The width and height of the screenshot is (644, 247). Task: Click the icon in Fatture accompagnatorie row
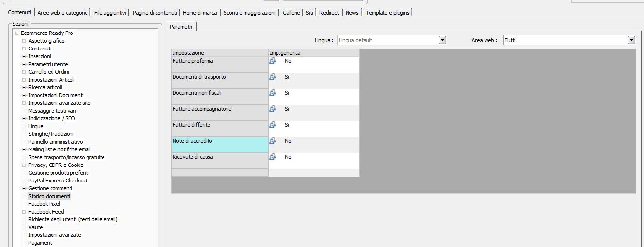[273, 109]
